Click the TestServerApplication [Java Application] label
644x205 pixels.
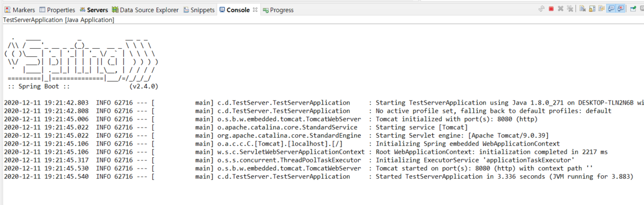[x=58, y=20]
